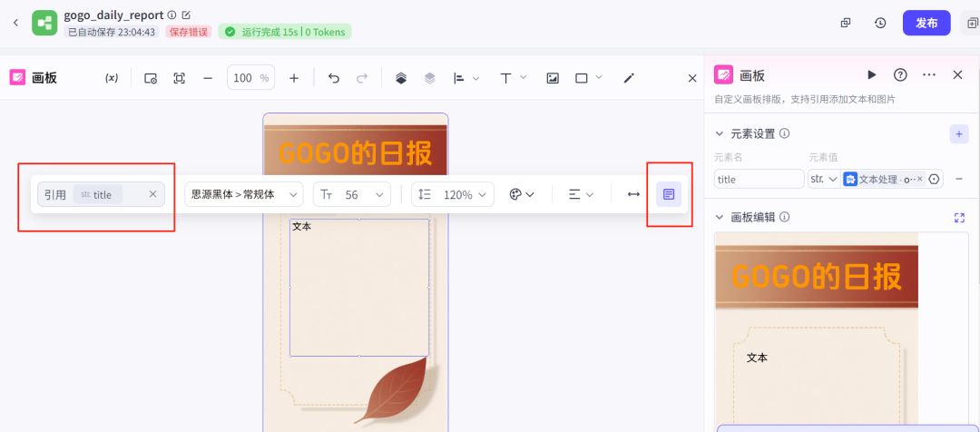Click the 100% zoom input field
This screenshot has height=432, width=980.
pyautogui.click(x=250, y=77)
